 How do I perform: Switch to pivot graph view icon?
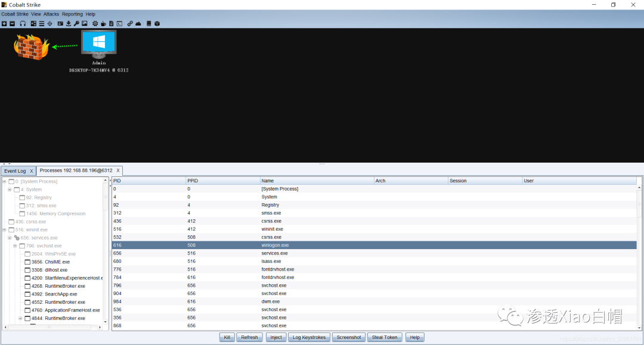[33, 24]
